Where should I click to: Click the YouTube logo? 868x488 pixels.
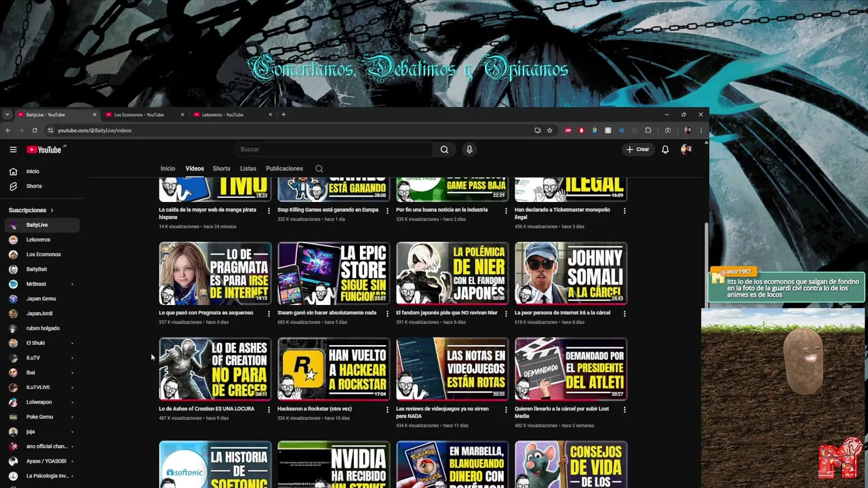point(44,150)
